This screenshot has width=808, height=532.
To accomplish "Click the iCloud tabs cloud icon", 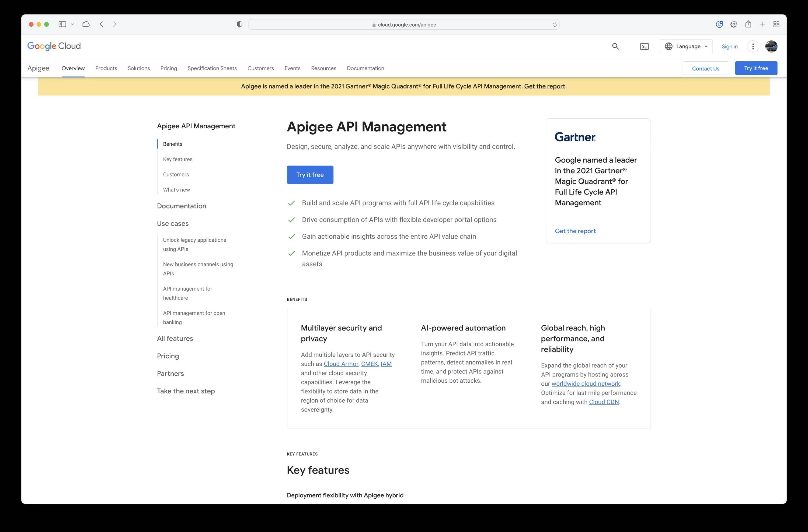I will point(86,24).
